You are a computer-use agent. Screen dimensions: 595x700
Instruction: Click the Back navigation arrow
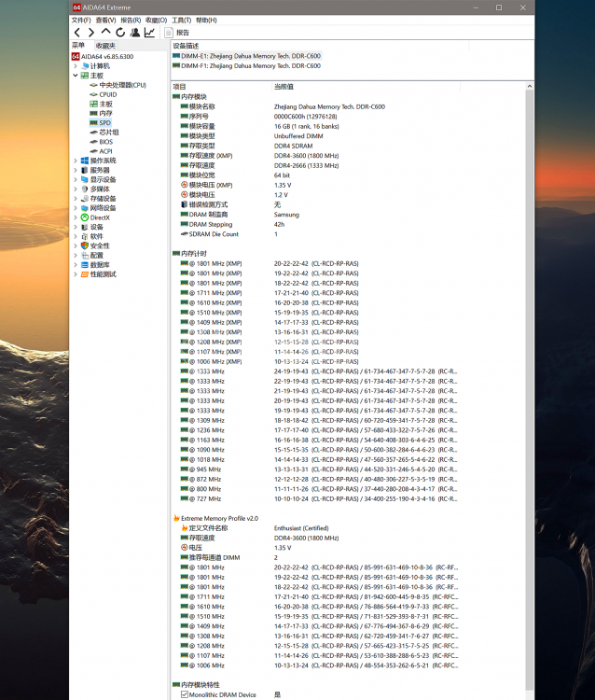pyautogui.click(x=77, y=33)
